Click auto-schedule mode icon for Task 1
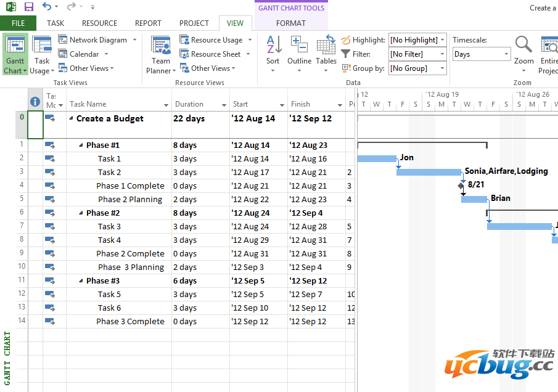The image size is (558, 392). point(50,158)
